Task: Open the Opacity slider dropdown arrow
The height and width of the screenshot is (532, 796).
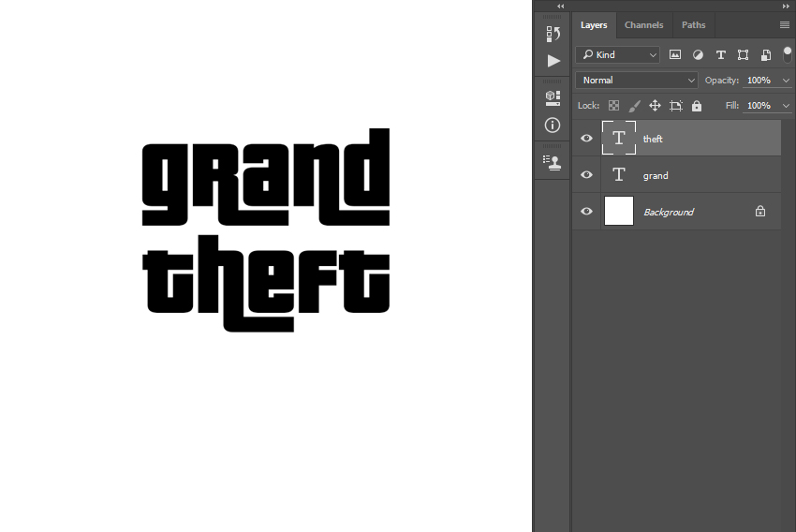Action: (x=786, y=81)
